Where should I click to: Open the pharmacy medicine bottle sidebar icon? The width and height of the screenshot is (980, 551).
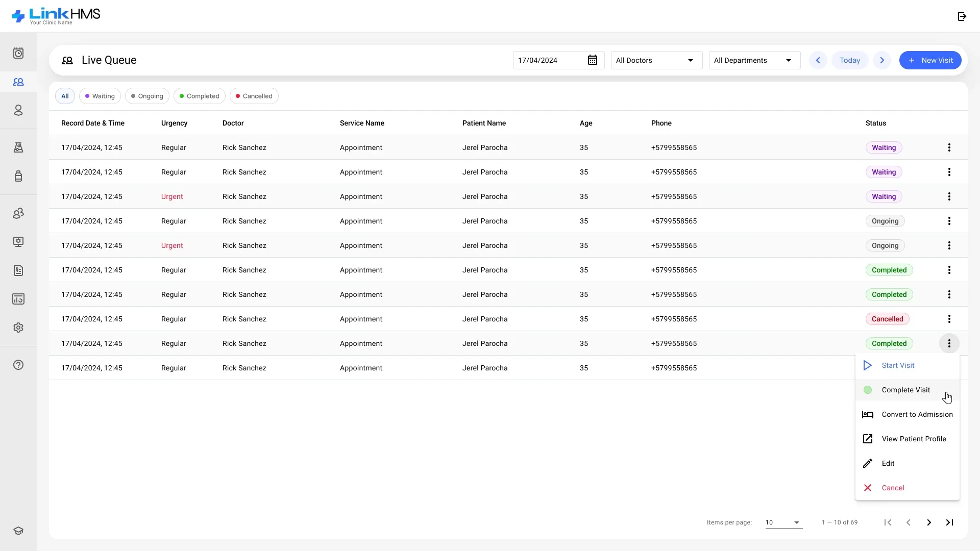tap(18, 176)
